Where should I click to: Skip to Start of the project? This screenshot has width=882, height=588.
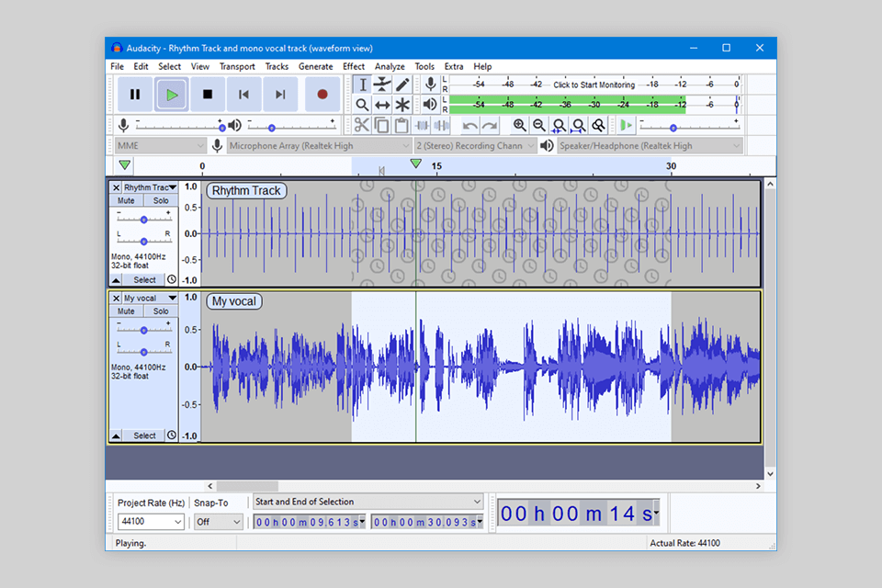pyautogui.click(x=243, y=94)
